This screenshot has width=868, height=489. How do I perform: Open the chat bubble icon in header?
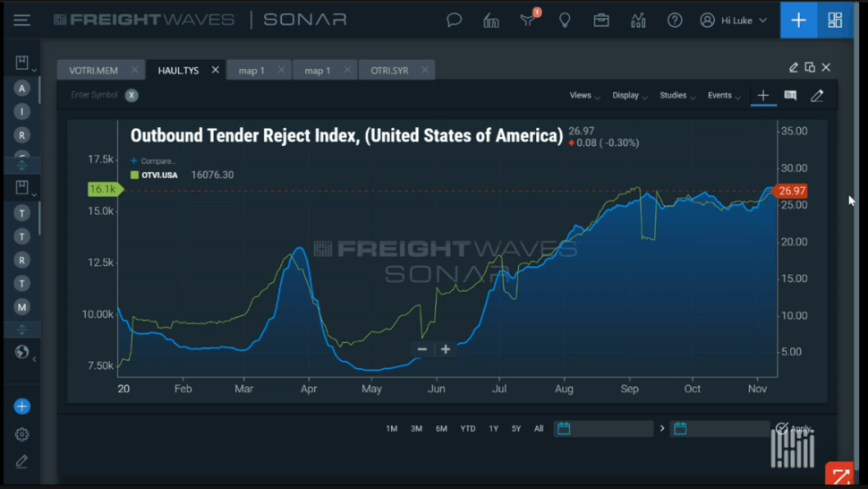(454, 21)
